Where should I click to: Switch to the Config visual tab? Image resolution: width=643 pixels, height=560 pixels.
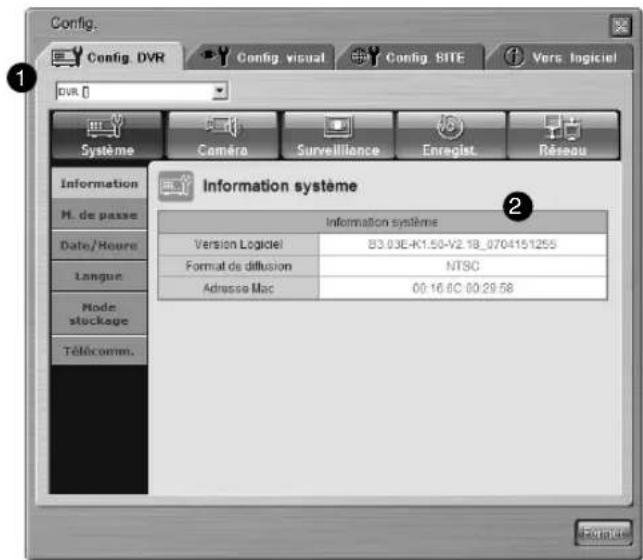(x=262, y=57)
